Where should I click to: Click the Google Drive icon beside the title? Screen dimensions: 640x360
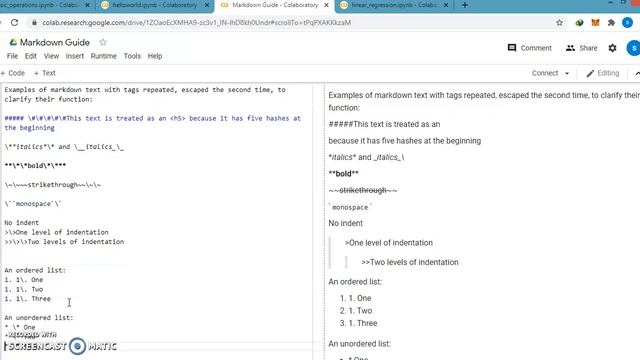13,42
